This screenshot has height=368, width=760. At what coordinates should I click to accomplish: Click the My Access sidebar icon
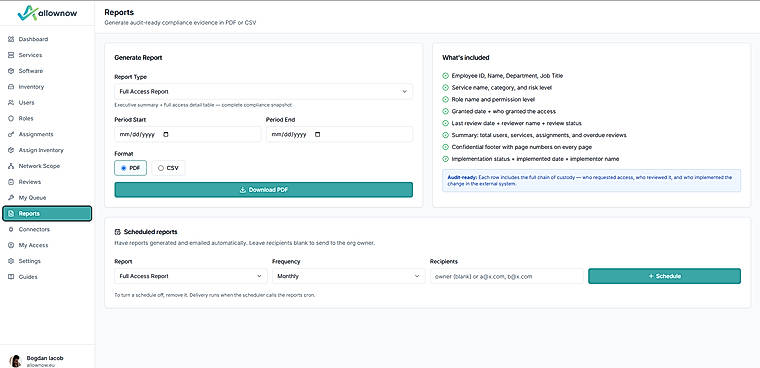11,245
